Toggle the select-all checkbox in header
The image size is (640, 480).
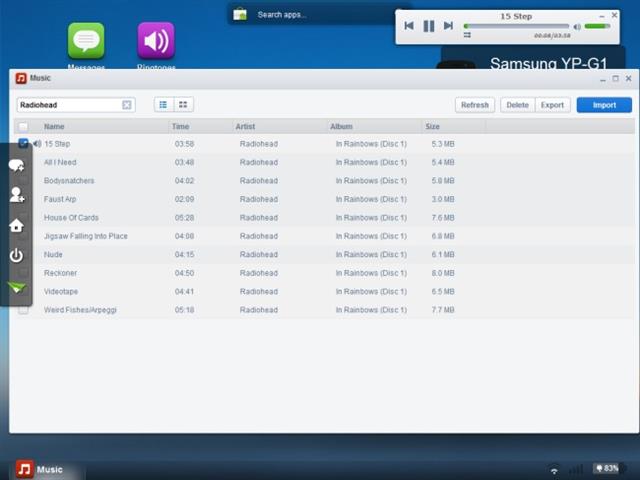(24, 127)
